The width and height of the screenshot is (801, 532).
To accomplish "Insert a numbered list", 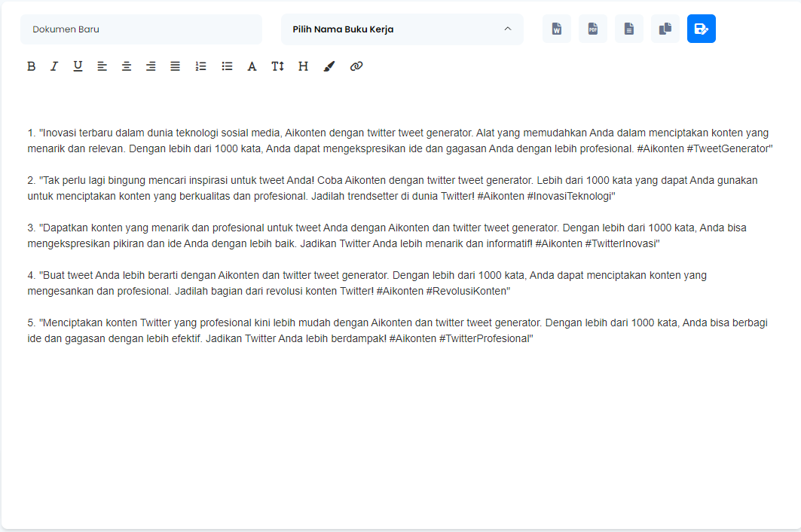I will coord(200,66).
